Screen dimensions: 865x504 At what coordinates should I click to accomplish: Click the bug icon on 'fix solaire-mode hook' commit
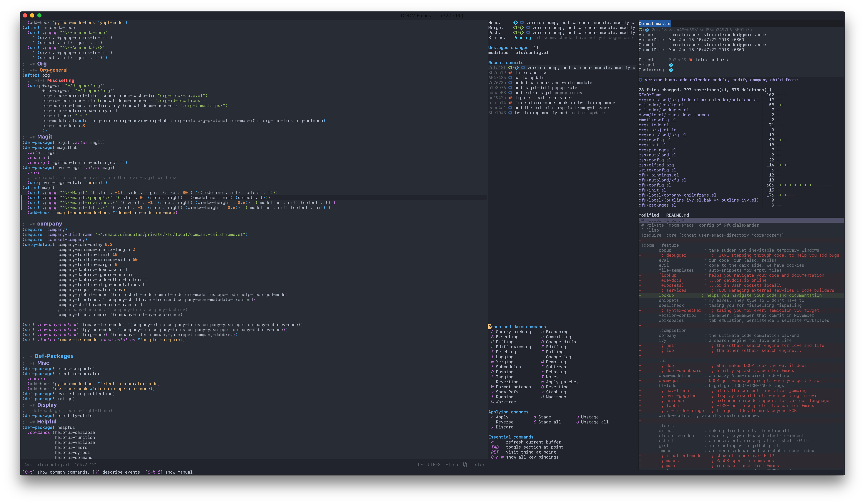(x=510, y=103)
